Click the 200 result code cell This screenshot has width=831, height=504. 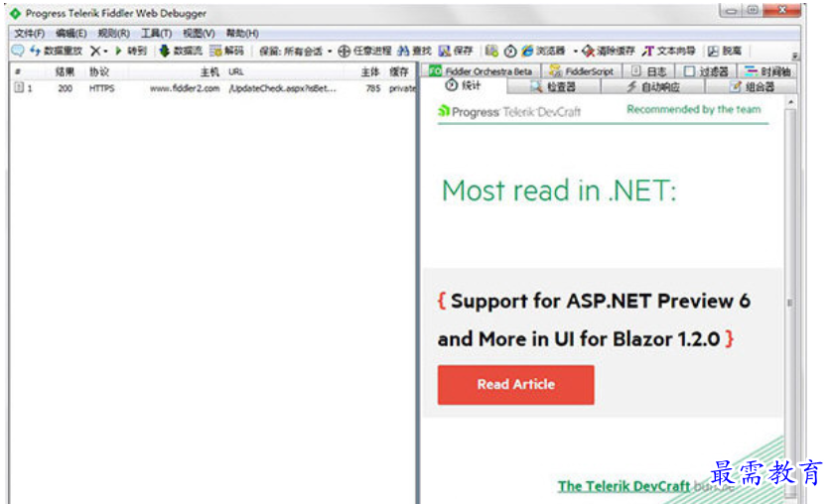click(x=66, y=88)
